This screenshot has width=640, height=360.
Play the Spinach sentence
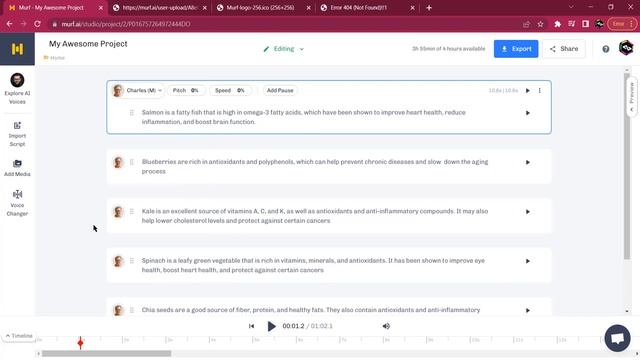[x=527, y=261]
